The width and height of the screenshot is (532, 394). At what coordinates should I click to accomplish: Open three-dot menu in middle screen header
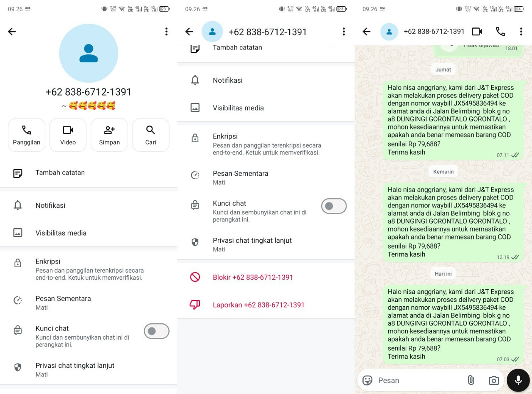pos(344,32)
